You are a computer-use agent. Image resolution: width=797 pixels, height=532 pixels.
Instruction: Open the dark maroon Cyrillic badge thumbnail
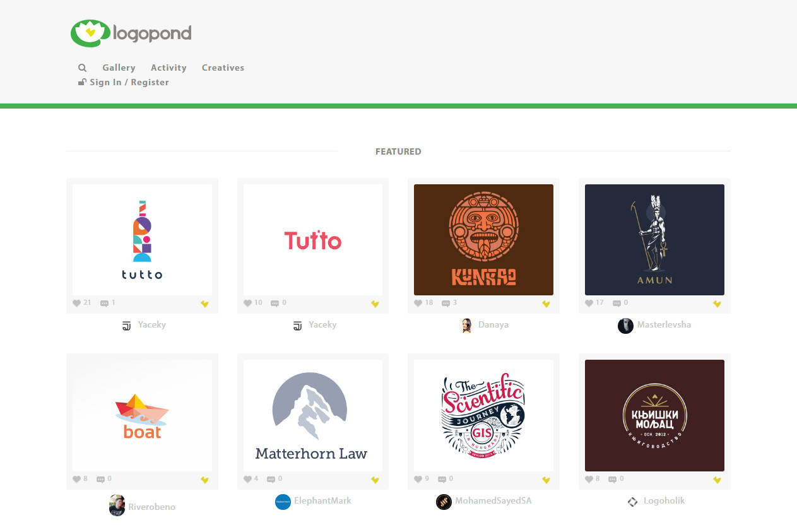coord(654,415)
